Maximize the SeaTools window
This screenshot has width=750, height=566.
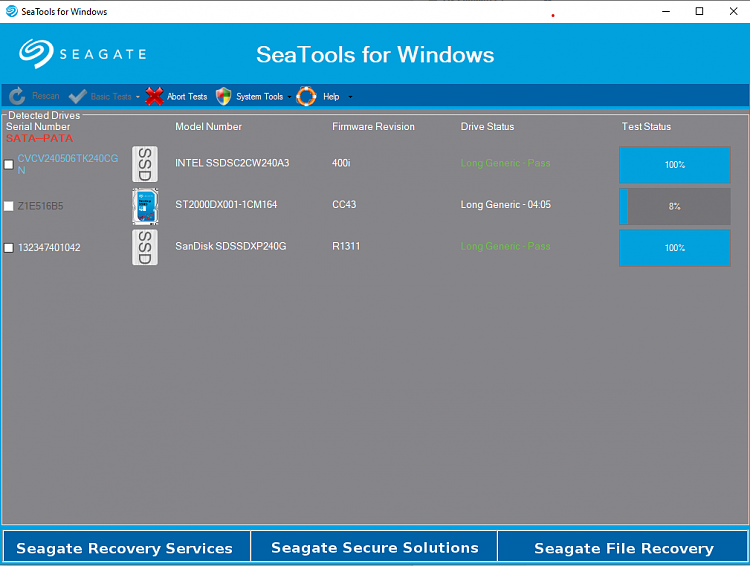[x=699, y=11]
